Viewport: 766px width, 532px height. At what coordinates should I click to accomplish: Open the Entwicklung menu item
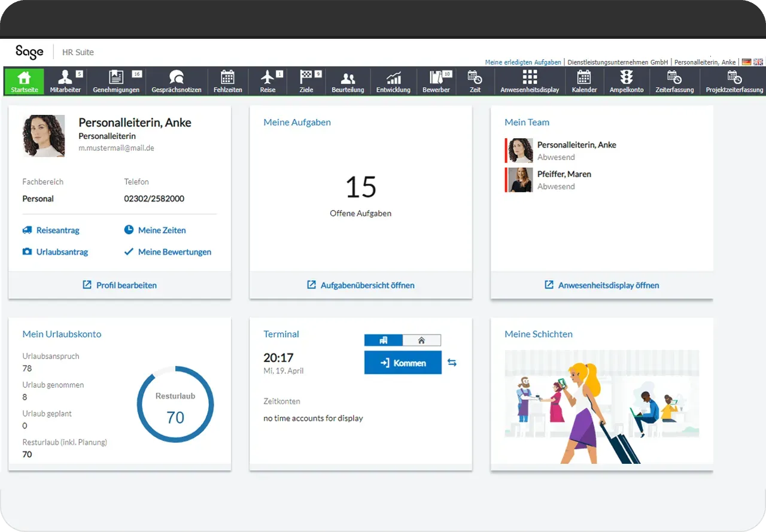(393, 81)
